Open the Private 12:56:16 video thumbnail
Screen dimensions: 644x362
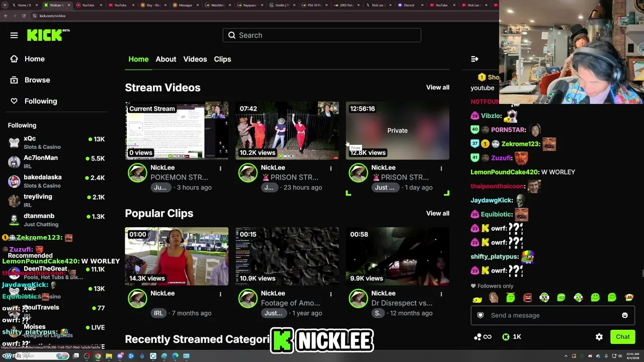click(397, 131)
